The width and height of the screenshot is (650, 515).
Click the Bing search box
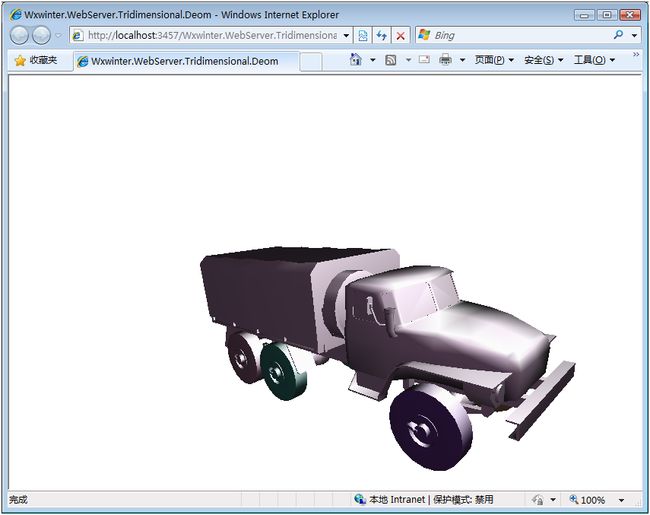coord(514,36)
